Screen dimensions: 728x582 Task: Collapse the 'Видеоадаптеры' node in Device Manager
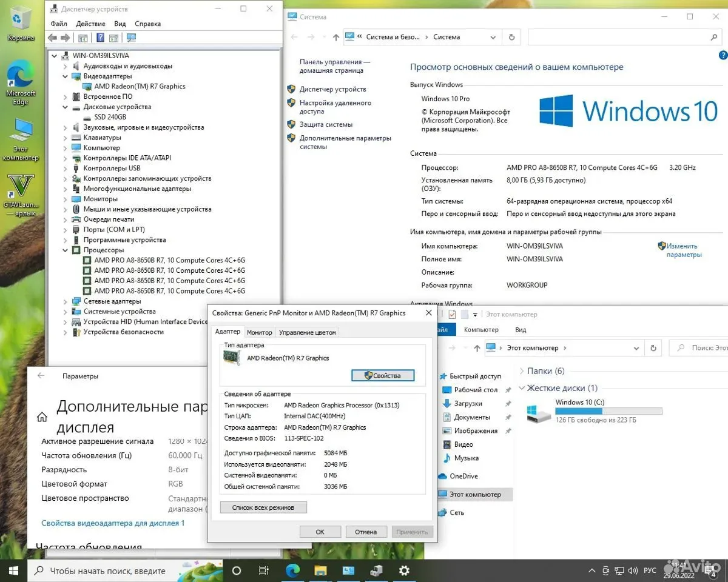coord(66,76)
